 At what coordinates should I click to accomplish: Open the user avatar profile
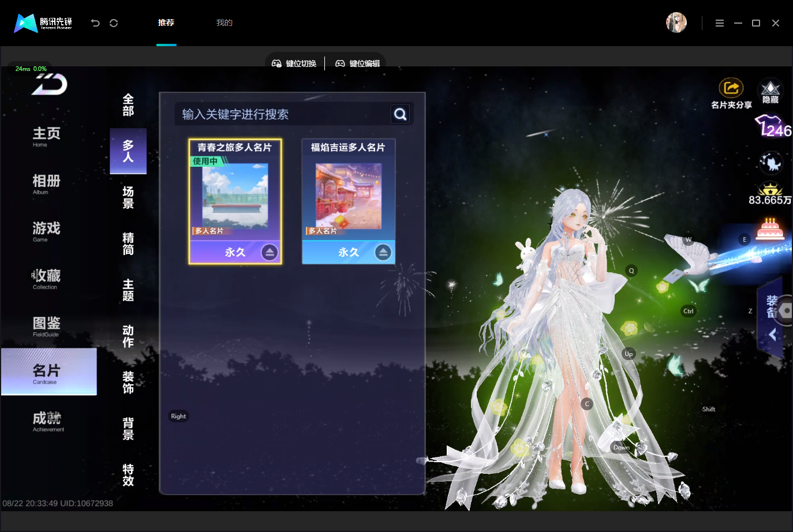[x=676, y=23]
